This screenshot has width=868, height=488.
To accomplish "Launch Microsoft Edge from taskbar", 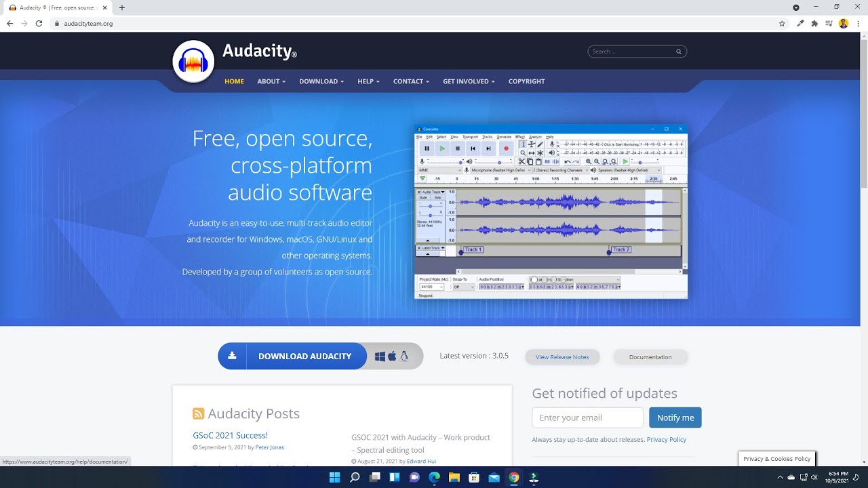I will click(434, 477).
